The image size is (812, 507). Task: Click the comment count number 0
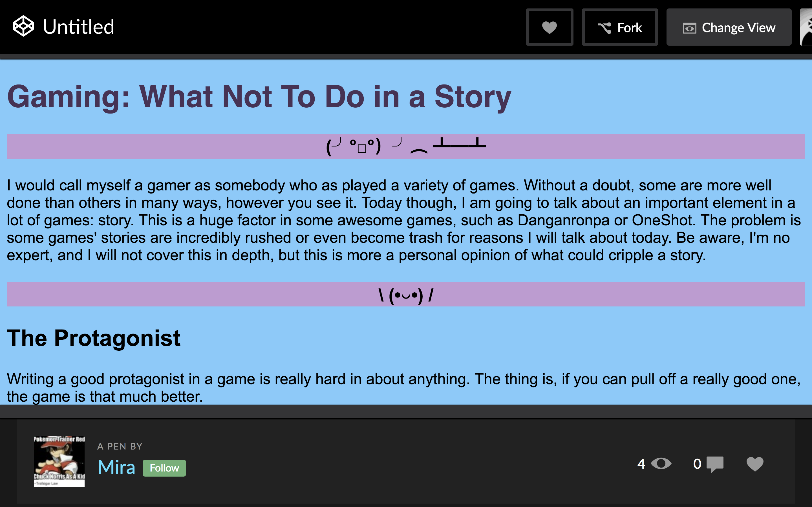click(697, 464)
